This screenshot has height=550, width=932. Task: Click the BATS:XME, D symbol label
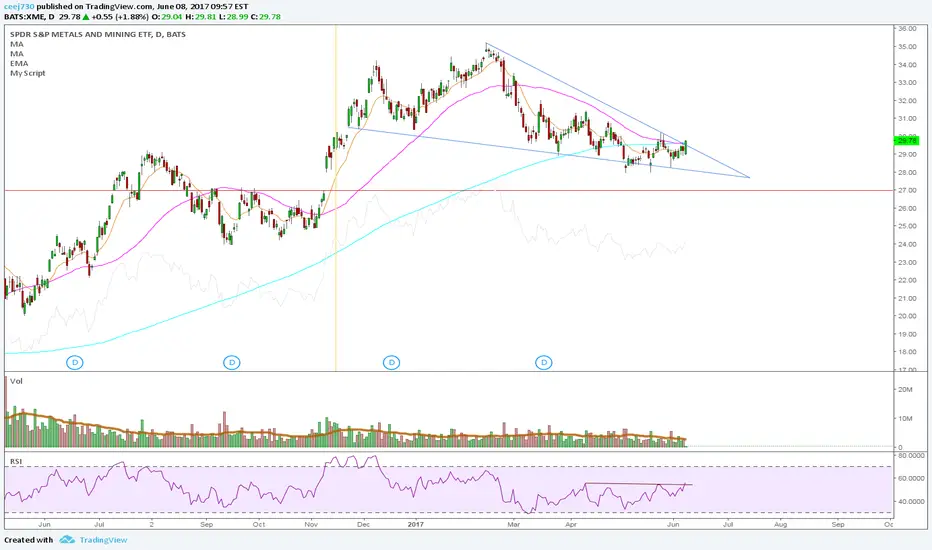[x=29, y=17]
